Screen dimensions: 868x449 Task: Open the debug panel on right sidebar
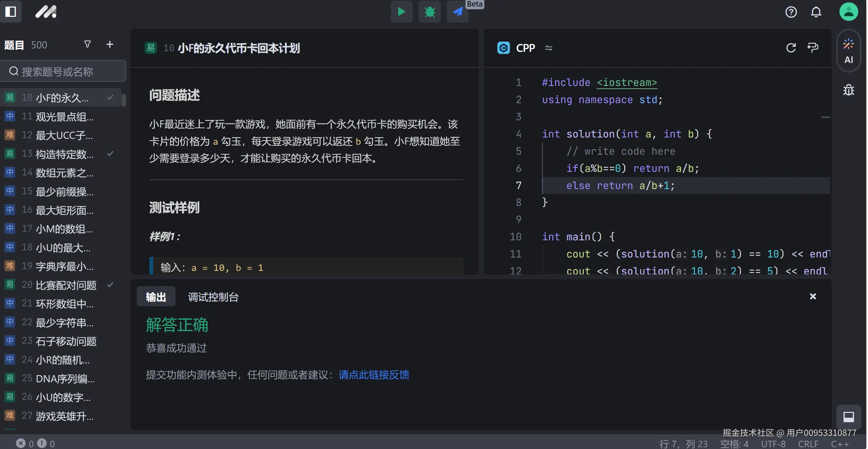848,90
